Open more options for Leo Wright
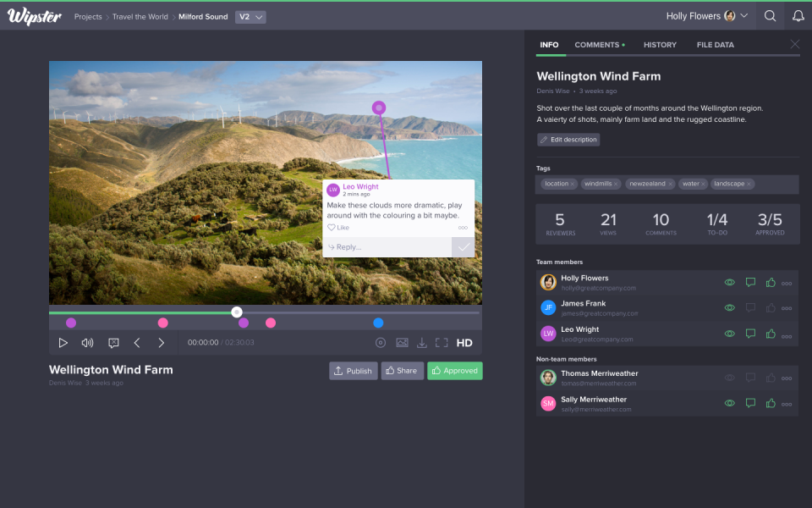The image size is (812, 508). tap(787, 334)
